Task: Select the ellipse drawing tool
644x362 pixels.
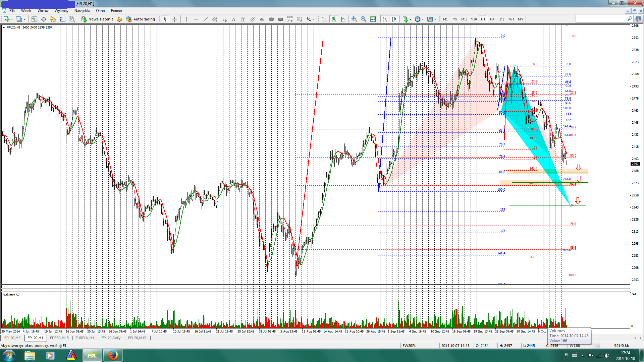Action: click(x=271, y=19)
